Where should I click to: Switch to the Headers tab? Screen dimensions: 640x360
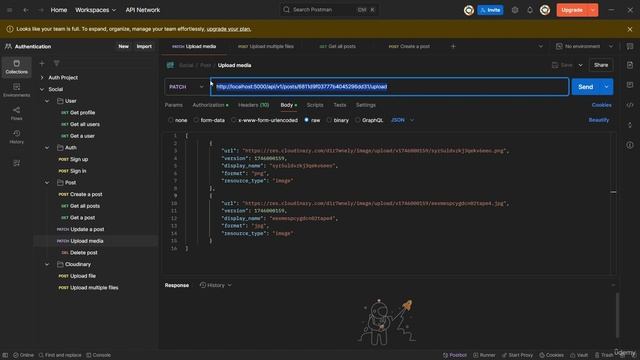[253, 105]
